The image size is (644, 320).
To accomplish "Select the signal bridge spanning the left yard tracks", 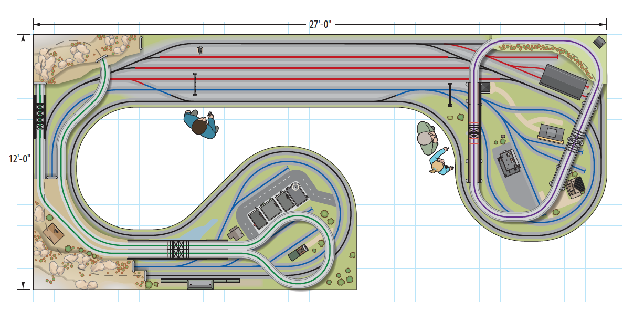I will [x=195, y=85].
